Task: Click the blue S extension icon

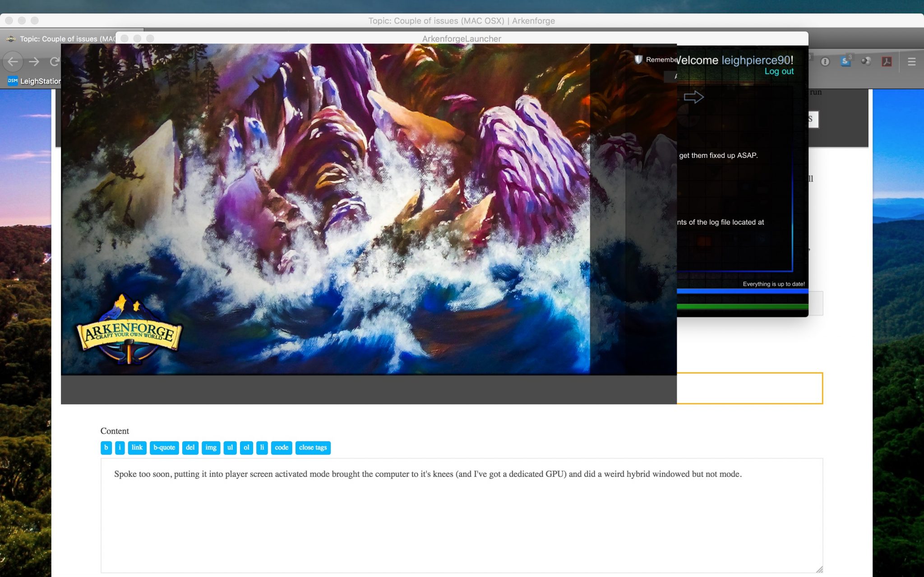Action: pyautogui.click(x=845, y=62)
